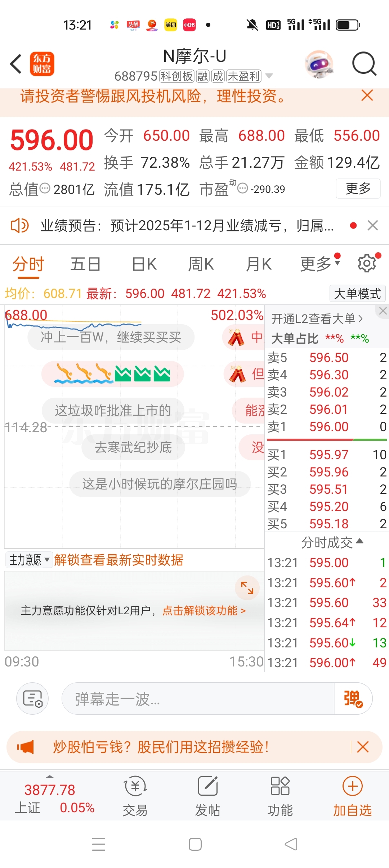Image resolution: width=389 pixels, height=868 pixels.
Task: Tap the 13:21 596.00 49 trade row
Action: coord(327,663)
